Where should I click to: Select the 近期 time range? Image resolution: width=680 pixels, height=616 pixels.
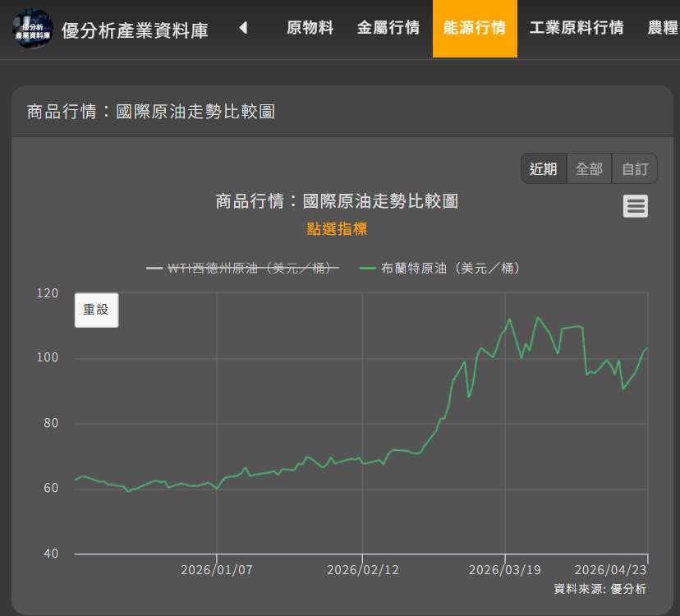pos(543,168)
